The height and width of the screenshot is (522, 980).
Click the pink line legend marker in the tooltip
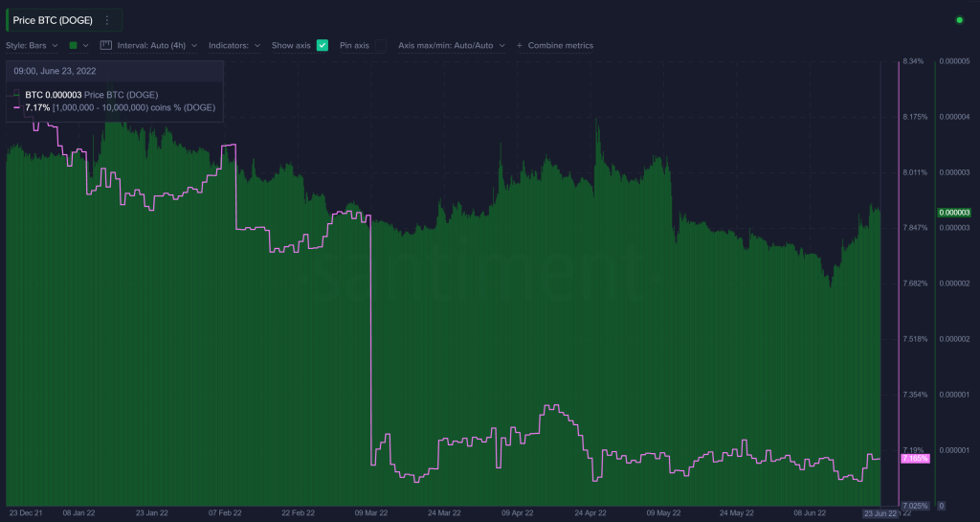16,108
